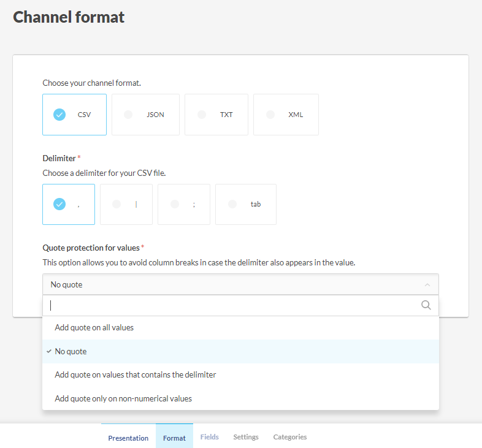Viewport: 482px width, 448px height.
Task: Open the Format tab
Action: [174, 438]
